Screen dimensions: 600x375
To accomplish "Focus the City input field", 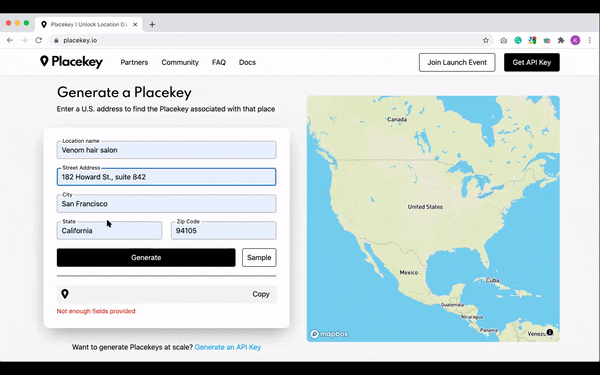I will 166,204.
